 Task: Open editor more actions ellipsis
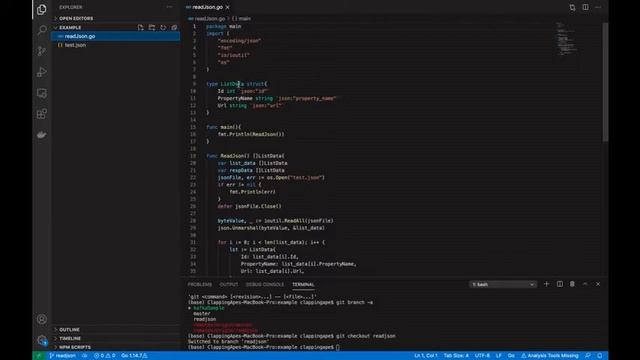pos(598,7)
